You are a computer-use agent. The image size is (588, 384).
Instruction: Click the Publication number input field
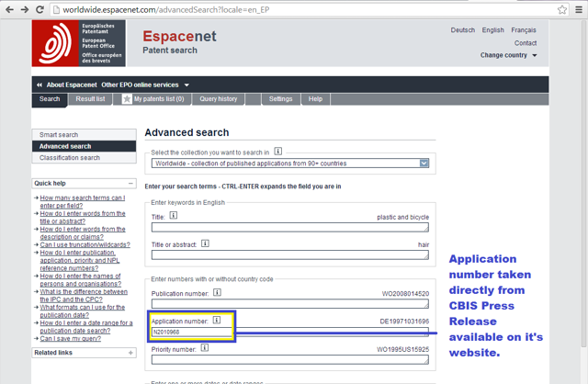290,304
